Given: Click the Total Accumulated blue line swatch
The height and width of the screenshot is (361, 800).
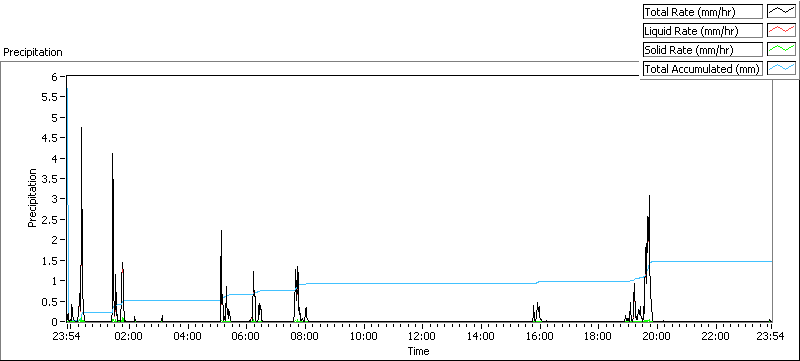Looking at the screenshot, I should pyautogui.click(x=782, y=68).
